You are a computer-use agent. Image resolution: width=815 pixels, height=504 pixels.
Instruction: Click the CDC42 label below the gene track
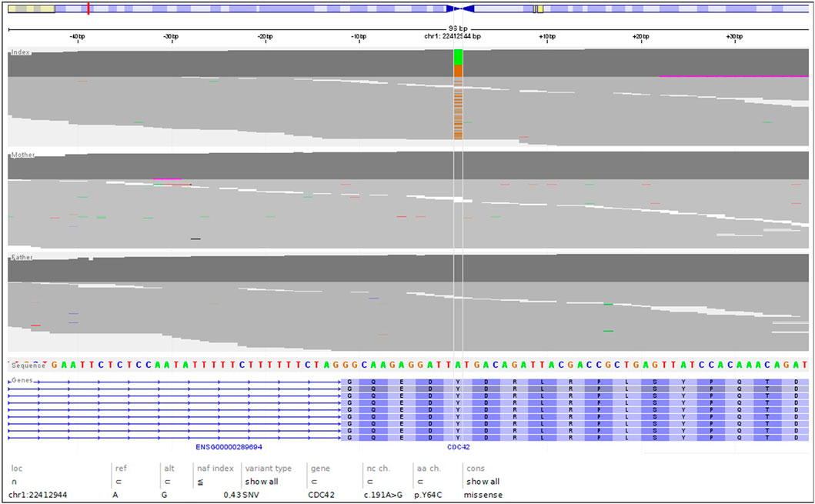pyautogui.click(x=459, y=447)
